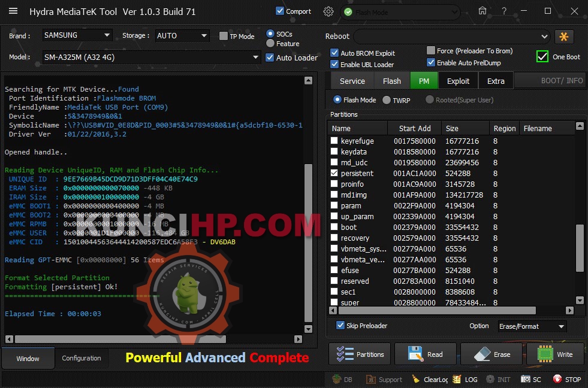Toggle Skip Preloader checkbox
Screen dimensions: 588x388
tap(340, 325)
